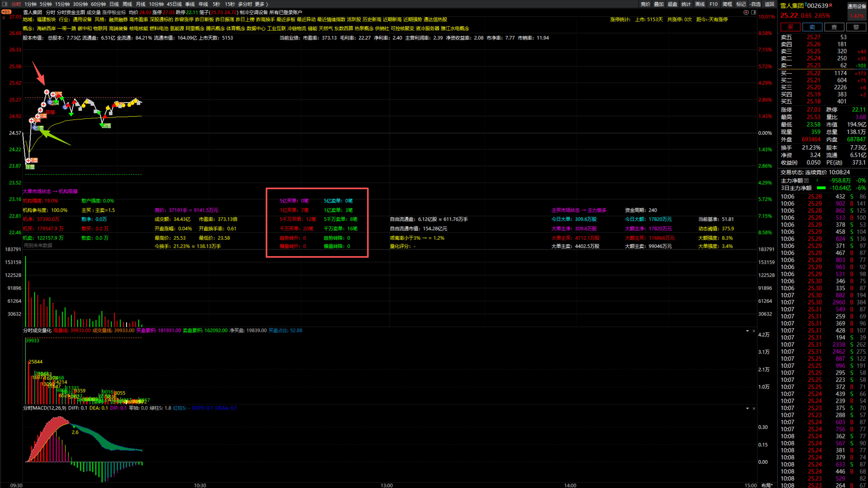Click the orange BS signal badge

tap(7, 12)
